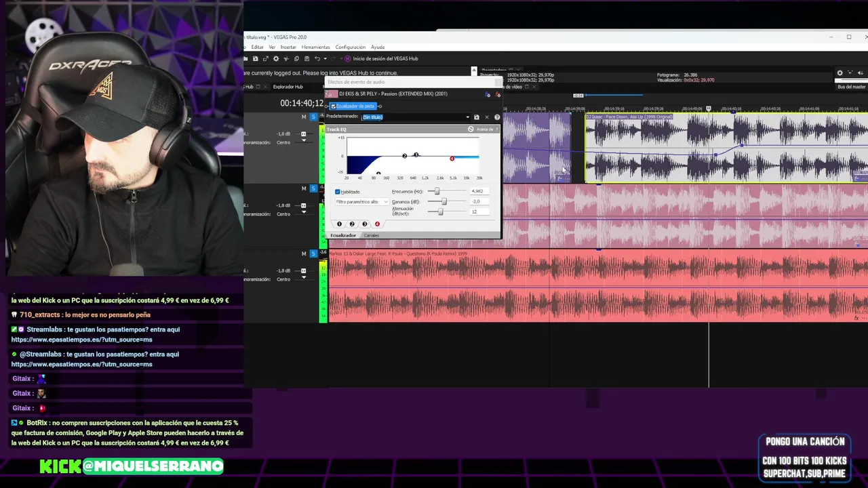This screenshot has height=488, width=868.
Task: Click the Ganancia (dB) slider handle
Action: click(x=444, y=201)
